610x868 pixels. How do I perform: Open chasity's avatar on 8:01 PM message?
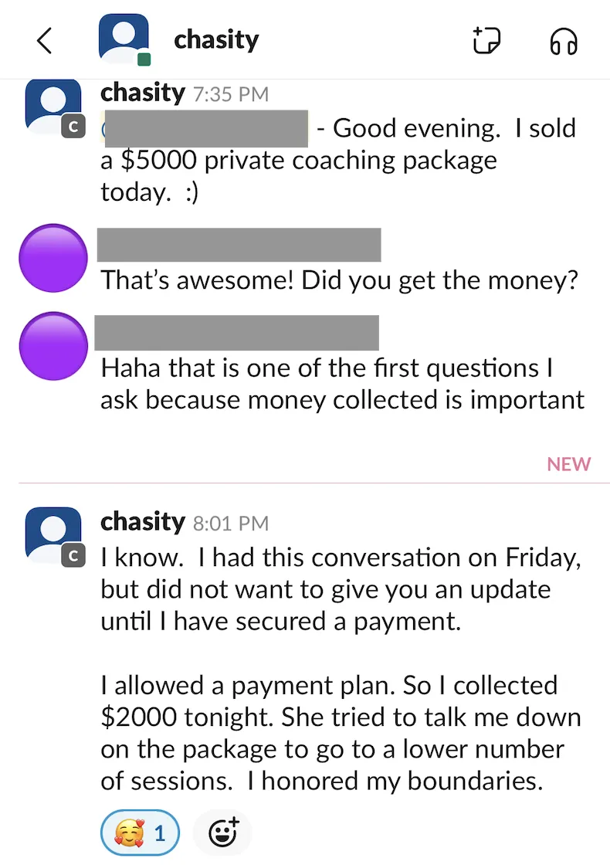point(53,534)
